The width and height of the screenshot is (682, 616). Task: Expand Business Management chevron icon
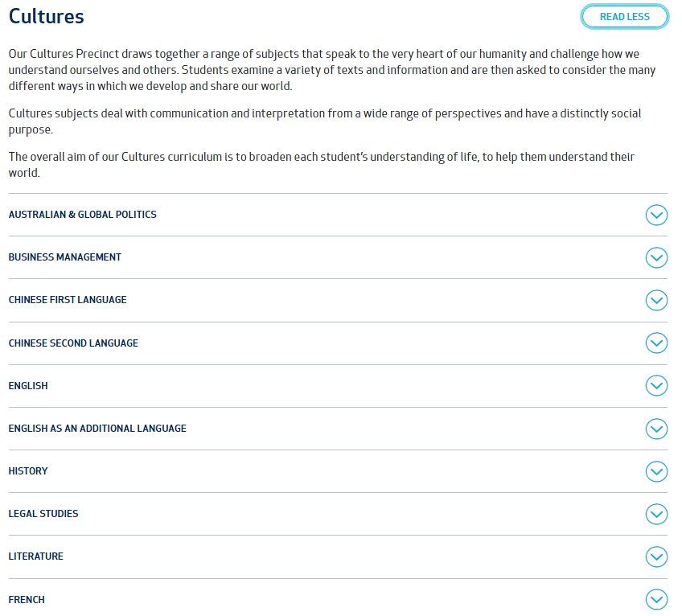pos(656,257)
